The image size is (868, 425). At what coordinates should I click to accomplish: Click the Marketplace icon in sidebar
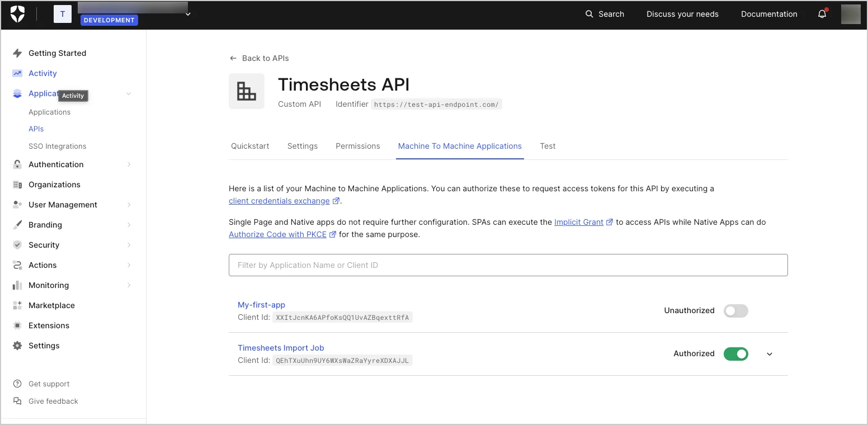click(x=17, y=305)
